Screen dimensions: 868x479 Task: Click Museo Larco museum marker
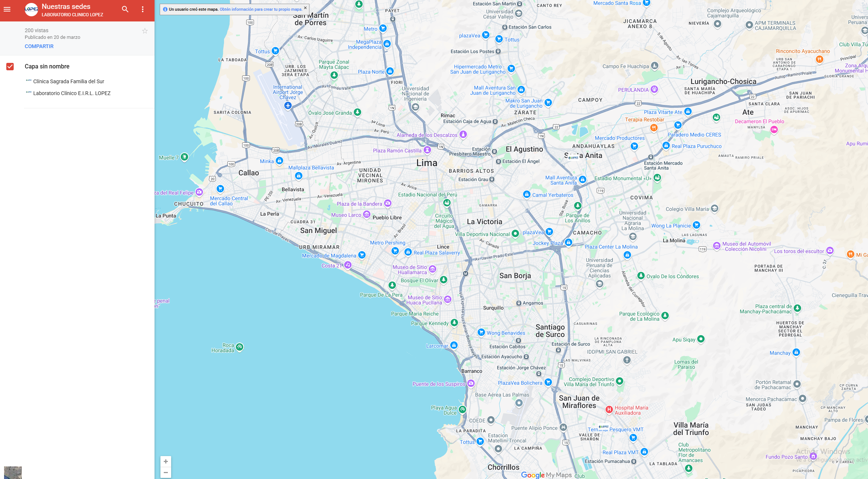[x=366, y=214]
